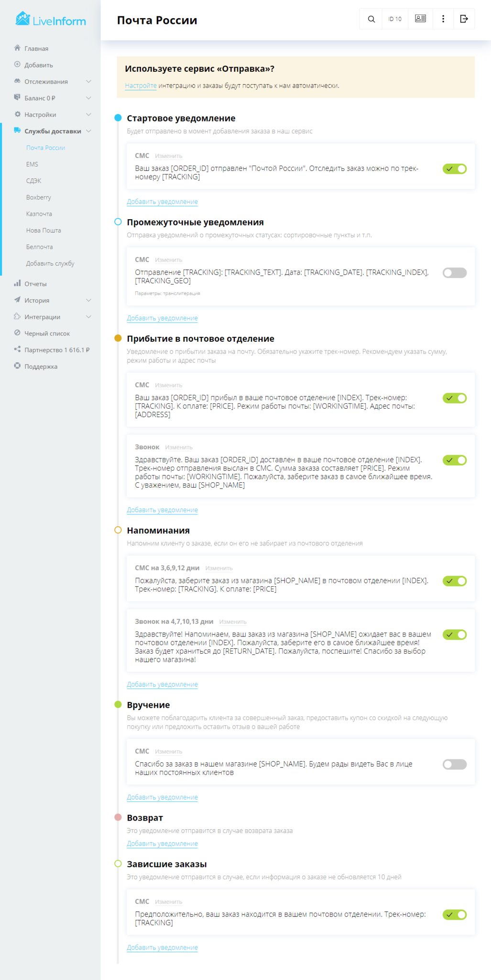The width and height of the screenshot is (491, 980).
Task: Click the gear icon beside Настройки
Action: point(17,114)
